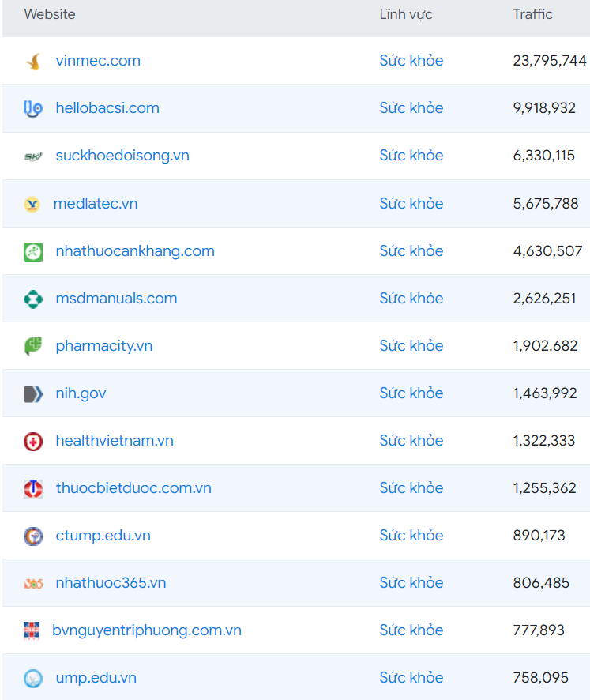The image size is (590, 700).
Task: Click the medlatec.vn yellow round icon
Action: pyautogui.click(x=32, y=204)
